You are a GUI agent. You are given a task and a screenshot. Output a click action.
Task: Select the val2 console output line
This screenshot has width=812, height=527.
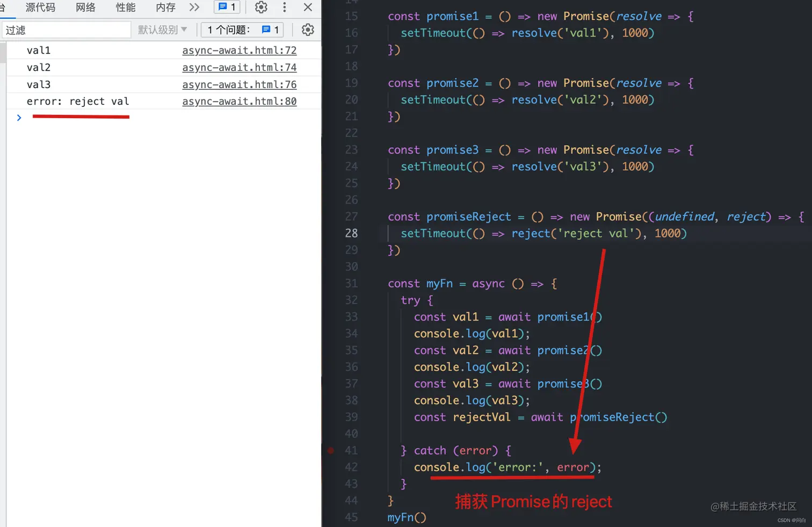pyautogui.click(x=39, y=68)
